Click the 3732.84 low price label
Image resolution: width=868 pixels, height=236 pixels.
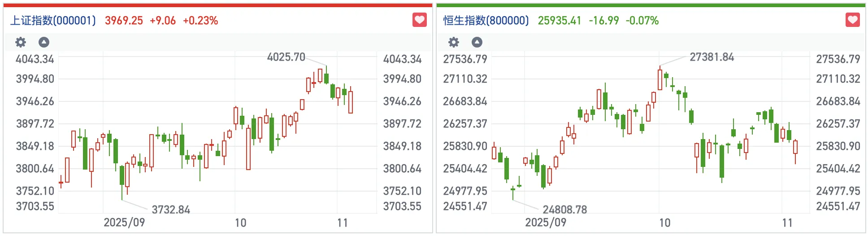(171, 210)
